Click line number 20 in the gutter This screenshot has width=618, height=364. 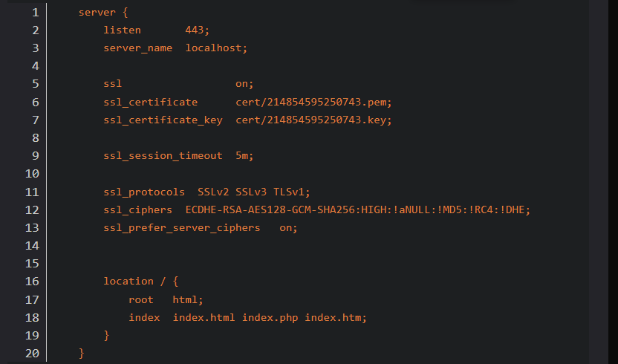pos(32,353)
